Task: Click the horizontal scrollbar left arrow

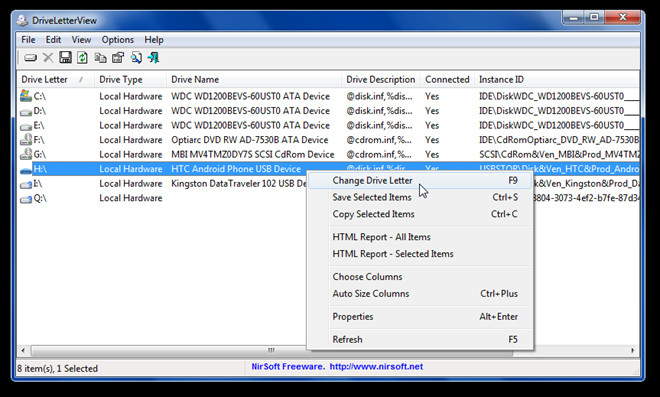Action: click(x=23, y=350)
